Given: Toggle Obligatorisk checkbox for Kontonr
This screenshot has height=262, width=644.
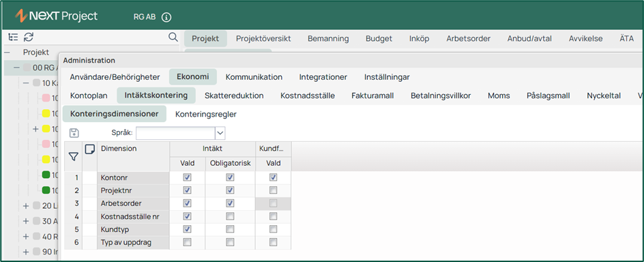Looking at the screenshot, I should pyautogui.click(x=230, y=177).
